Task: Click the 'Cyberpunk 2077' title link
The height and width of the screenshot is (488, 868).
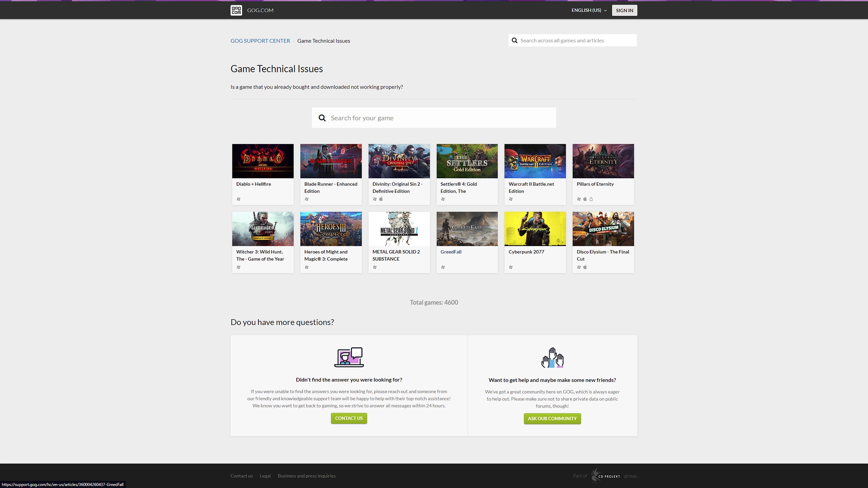Action: (526, 252)
